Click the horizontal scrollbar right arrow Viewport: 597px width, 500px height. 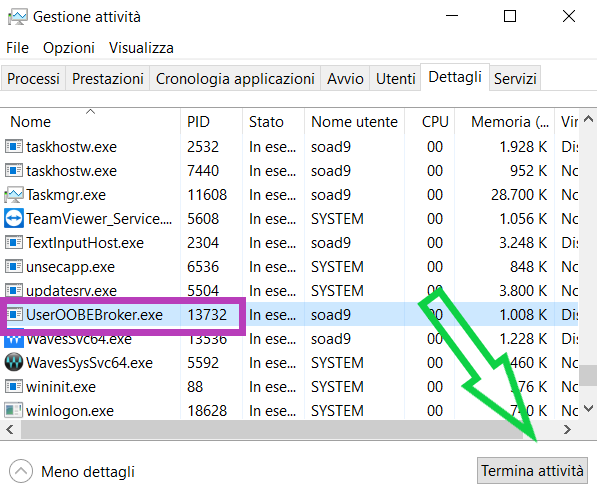click(568, 430)
